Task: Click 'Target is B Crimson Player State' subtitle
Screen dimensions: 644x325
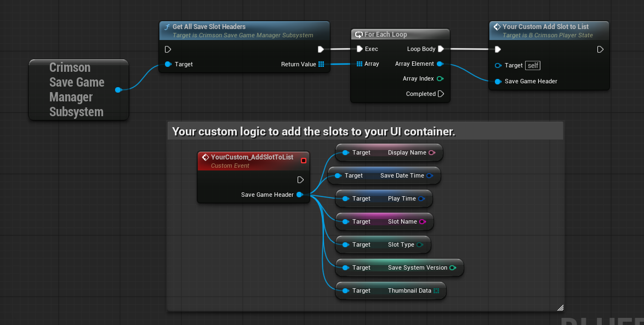Action: (548, 35)
